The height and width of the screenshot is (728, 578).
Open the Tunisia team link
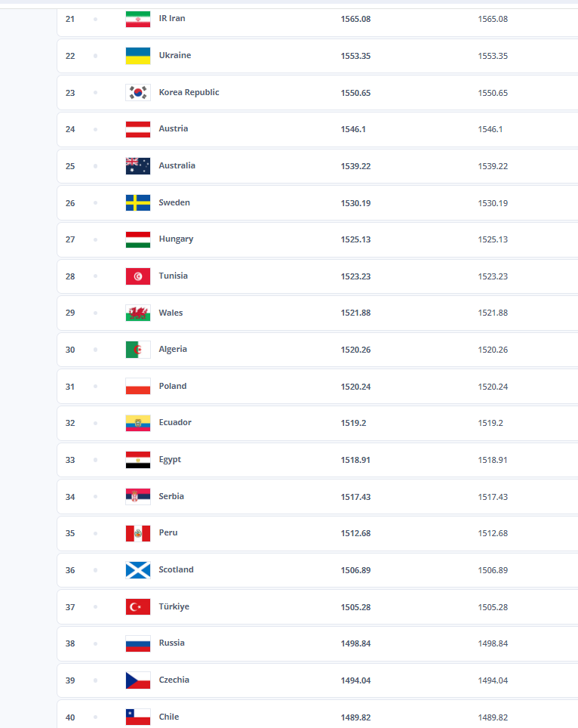[173, 276]
